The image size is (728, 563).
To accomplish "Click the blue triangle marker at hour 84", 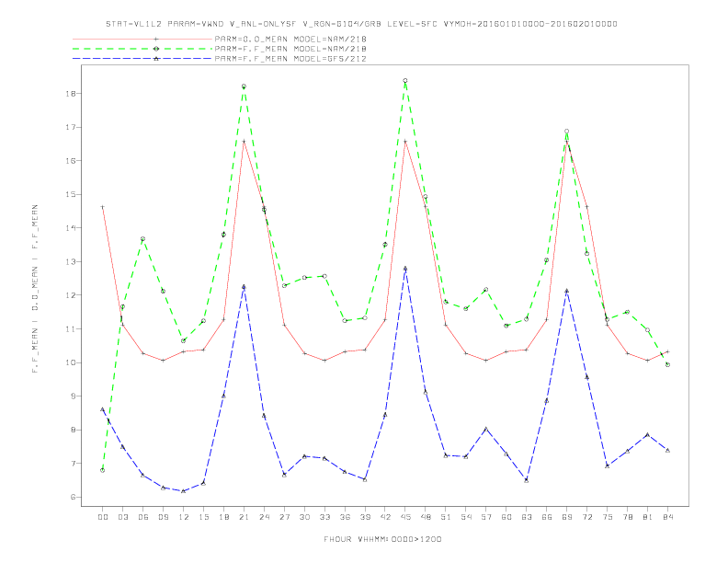I will [667, 450].
